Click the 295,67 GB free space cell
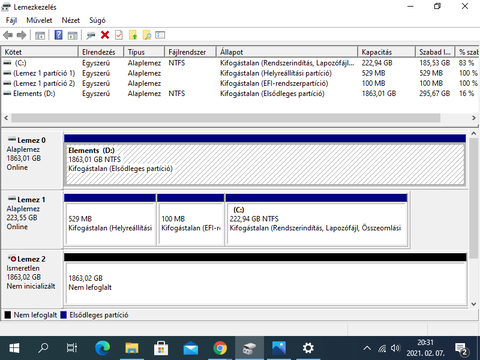The image size is (480, 360). pos(435,94)
